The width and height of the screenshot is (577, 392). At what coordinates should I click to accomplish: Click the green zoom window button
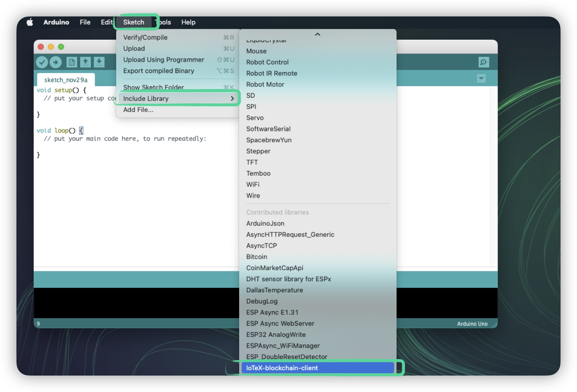point(61,47)
